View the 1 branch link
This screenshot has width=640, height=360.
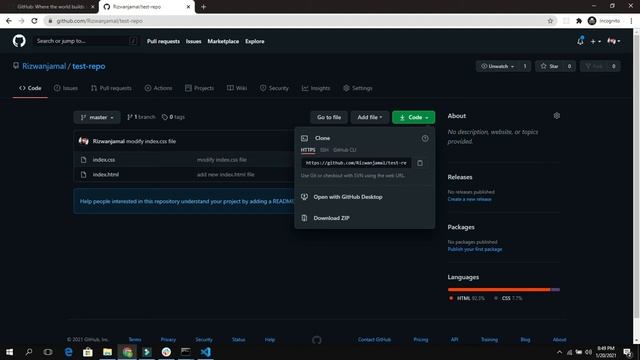tap(141, 117)
